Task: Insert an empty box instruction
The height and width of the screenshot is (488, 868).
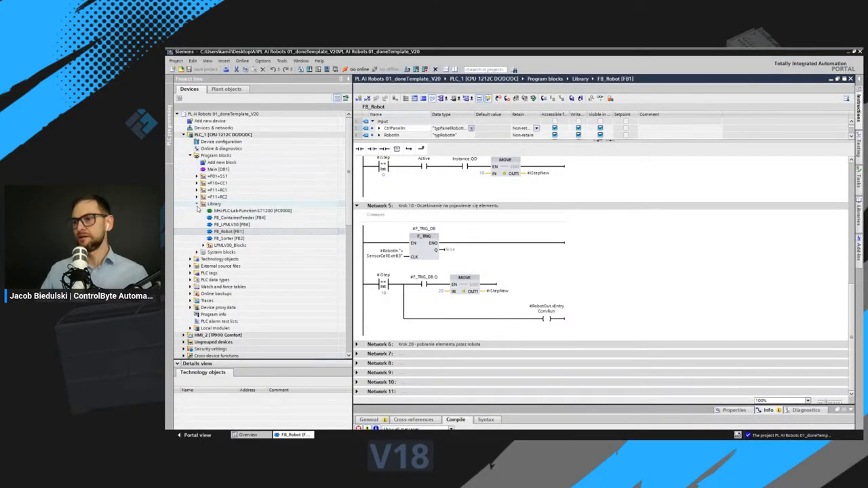Action: pyautogui.click(x=396, y=148)
